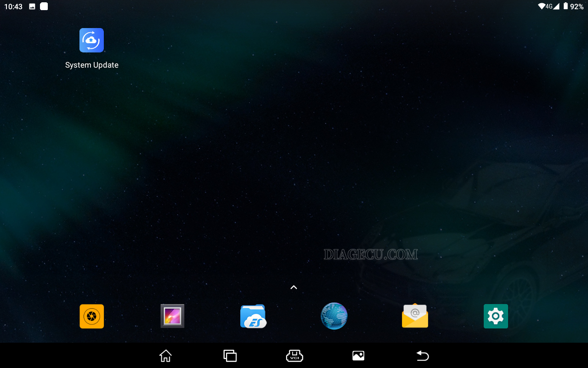Open the Gallery app in dock
This screenshot has width=588, height=368.
[x=172, y=316]
